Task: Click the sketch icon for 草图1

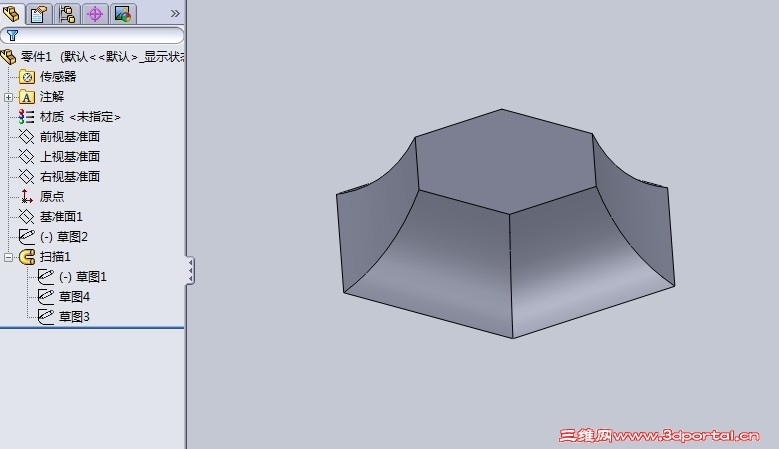Action: [46, 277]
